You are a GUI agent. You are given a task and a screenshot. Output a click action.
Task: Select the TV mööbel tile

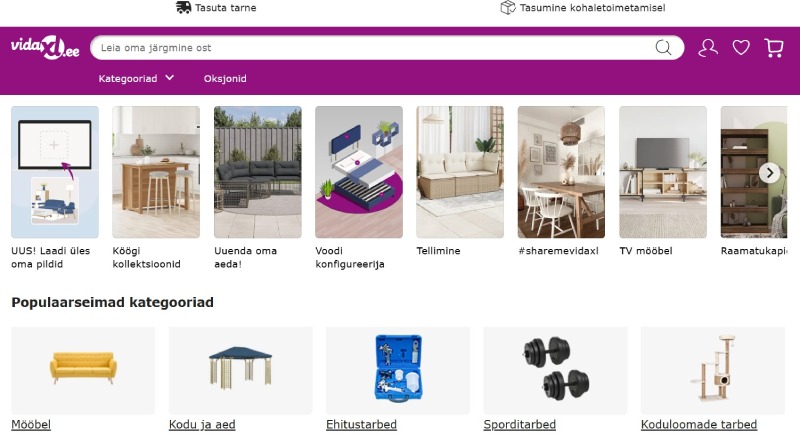663,181
